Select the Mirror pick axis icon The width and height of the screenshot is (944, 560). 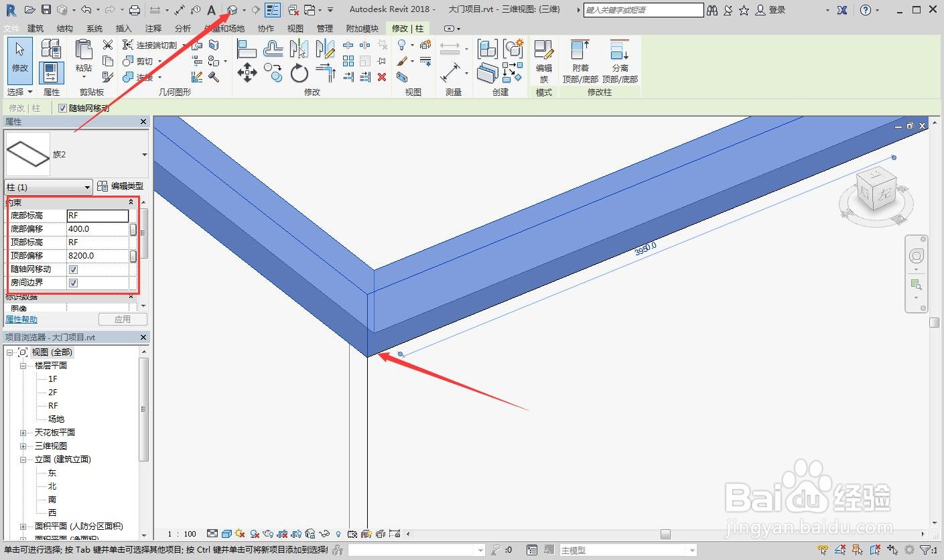click(x=299, y=48)
